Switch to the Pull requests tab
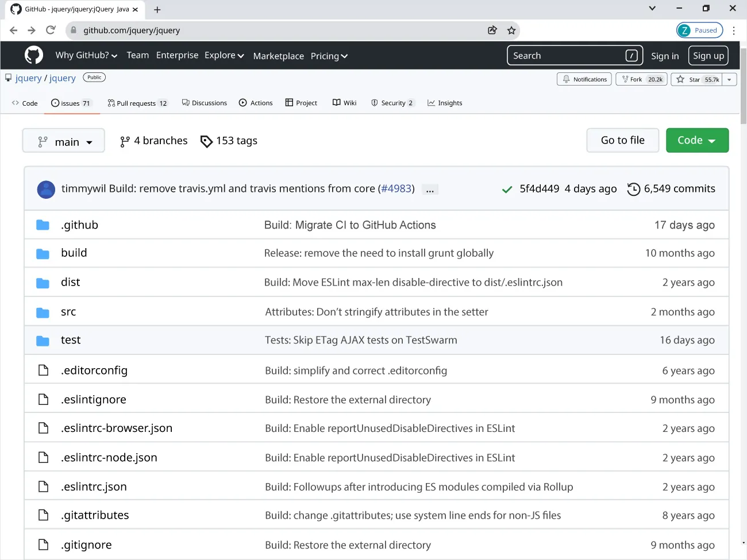This screenshot has height=560, width=747. (137, 103)
